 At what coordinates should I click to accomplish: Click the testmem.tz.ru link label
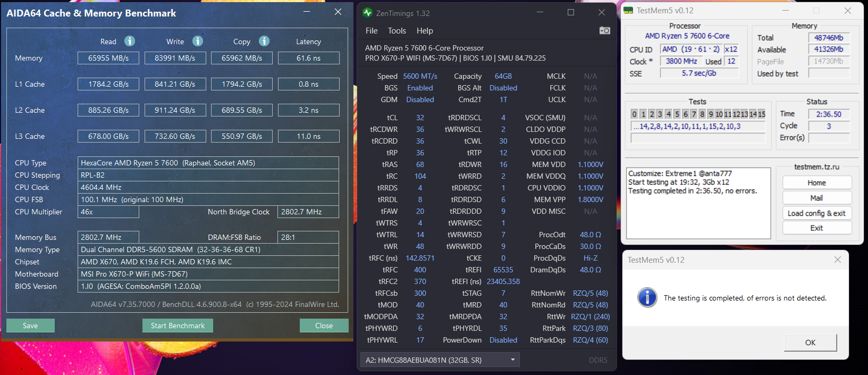click(816, 166)
